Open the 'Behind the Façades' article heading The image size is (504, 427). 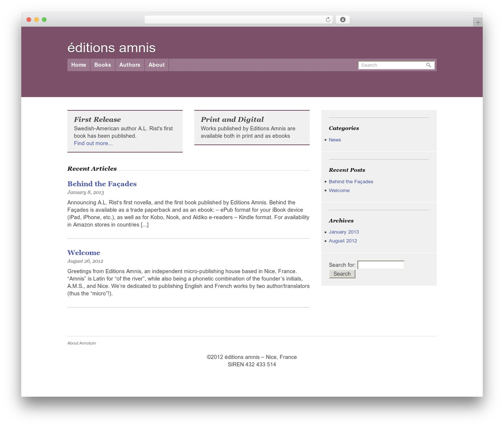pos(102,184)
